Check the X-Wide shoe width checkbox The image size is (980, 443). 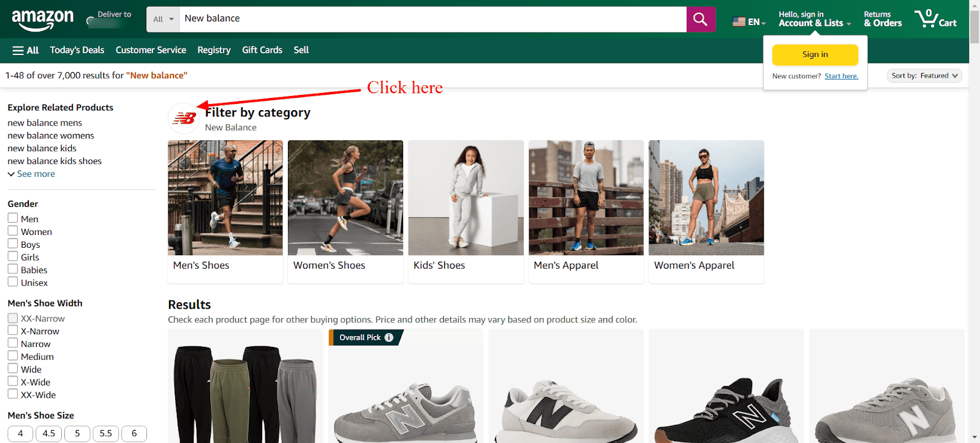click(12, 381)
